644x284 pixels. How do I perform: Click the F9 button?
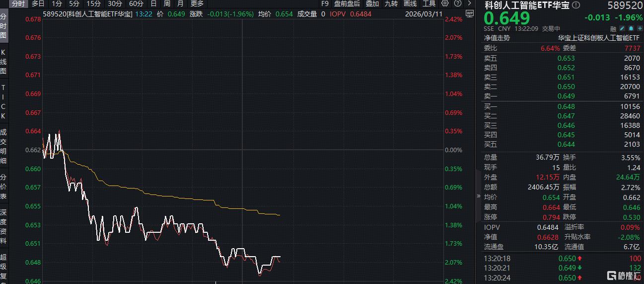pos(325,3)
